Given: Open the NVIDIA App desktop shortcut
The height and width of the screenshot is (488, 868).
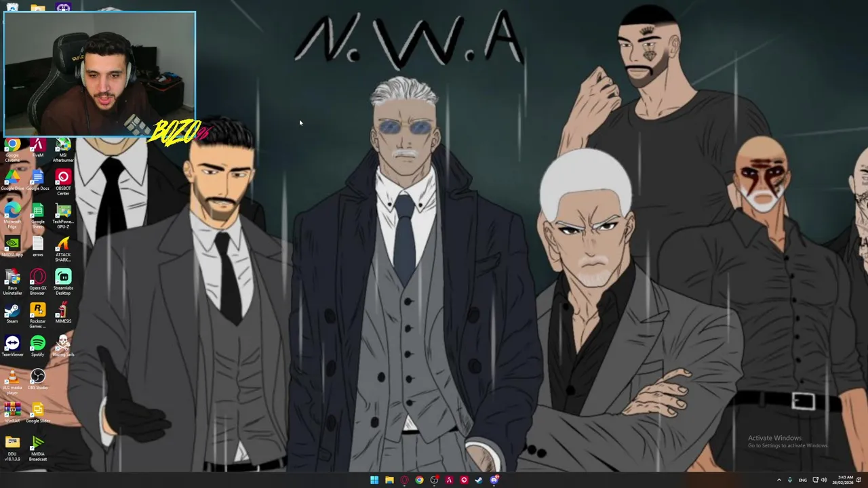Looking at the screenshot, I should 12,246.
